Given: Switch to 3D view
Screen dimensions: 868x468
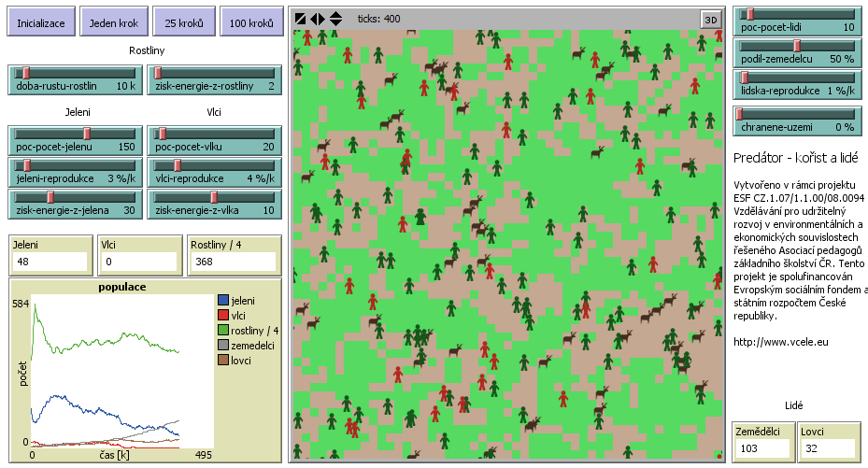Looking at the screenshot, I should pos(710,19).
